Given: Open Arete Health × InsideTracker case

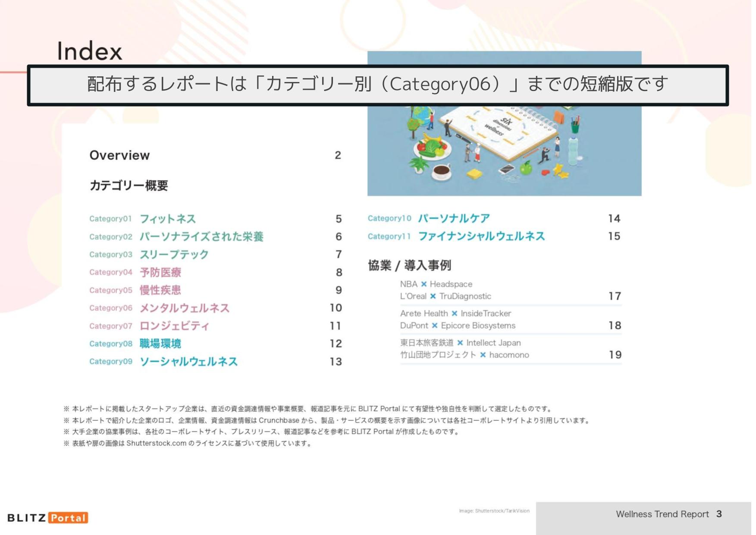Looking at the screenshot, I should [x=455, y=314].
